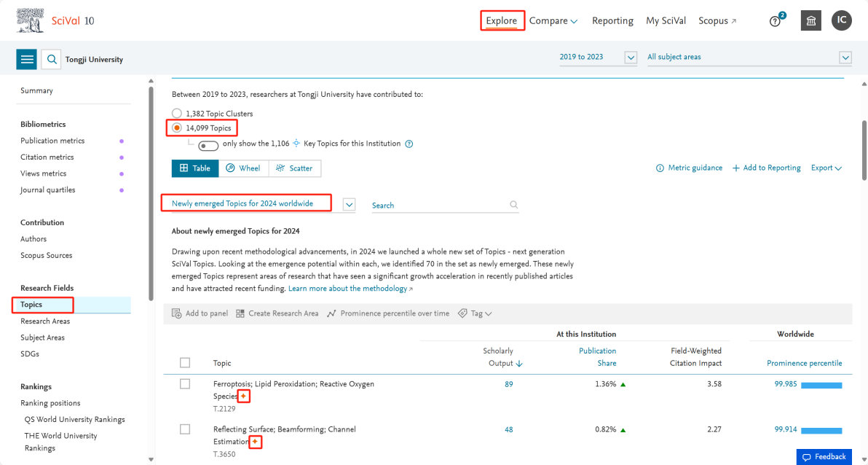The image size is (868, 465).
Task: Select the 1,382 Topic Clusters radio
Action: tap(177, 113)
